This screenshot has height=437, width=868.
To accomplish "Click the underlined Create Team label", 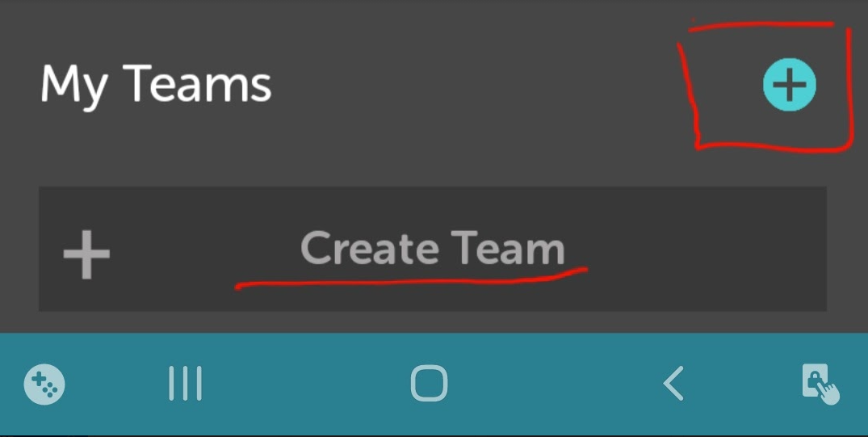I will point(432,249).
